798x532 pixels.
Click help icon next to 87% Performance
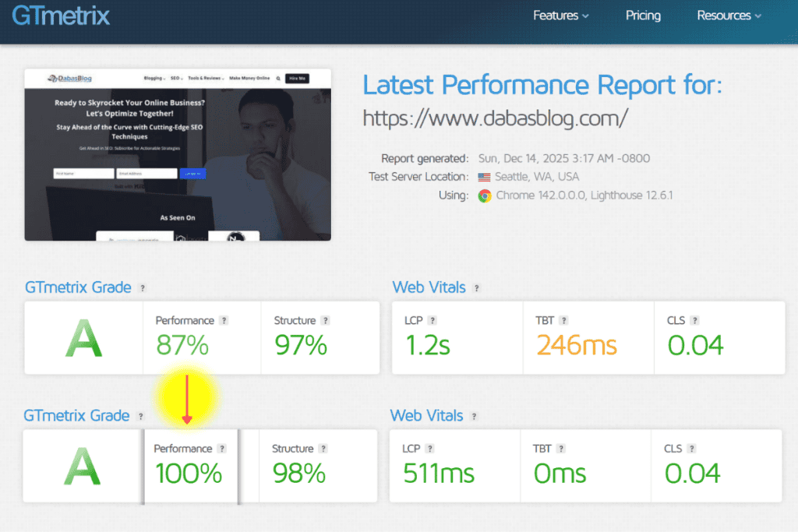click(x=224, y=320)
